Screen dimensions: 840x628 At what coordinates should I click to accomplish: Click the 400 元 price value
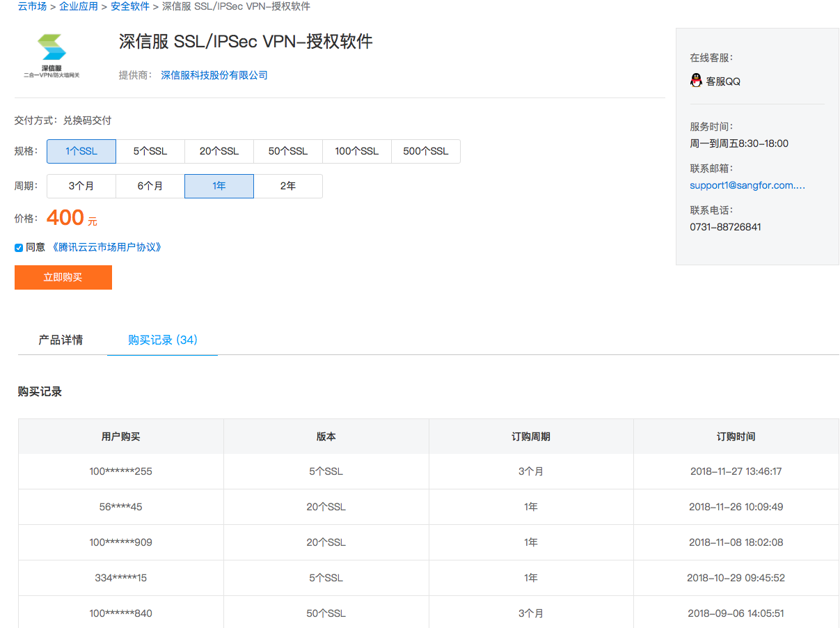pyautogui.click(x=72, y=218)
